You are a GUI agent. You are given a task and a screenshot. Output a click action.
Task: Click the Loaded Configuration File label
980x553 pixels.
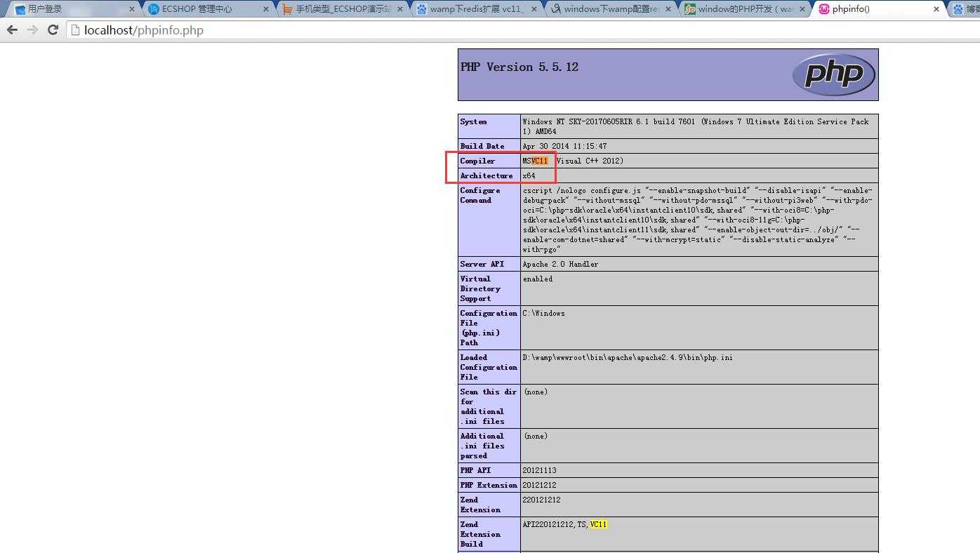coord(489,367)
